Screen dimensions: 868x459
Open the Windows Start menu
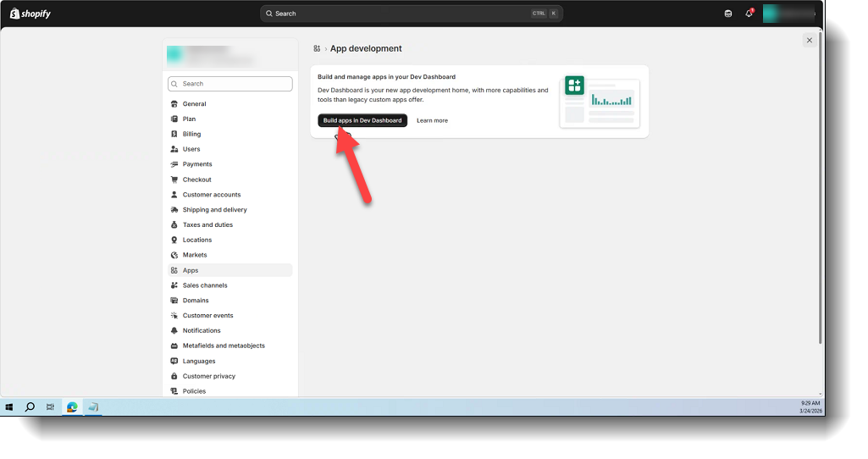click(x=8, y=407)
